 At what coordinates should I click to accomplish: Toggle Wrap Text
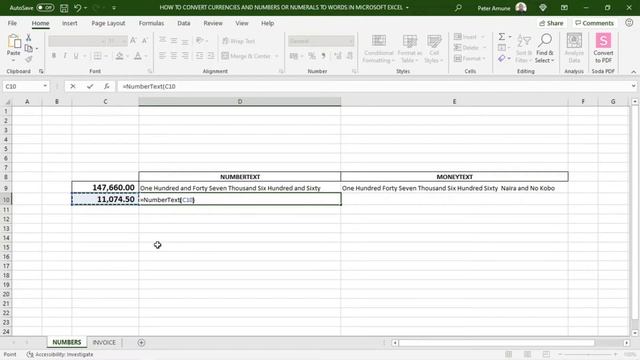coord(239,41)
